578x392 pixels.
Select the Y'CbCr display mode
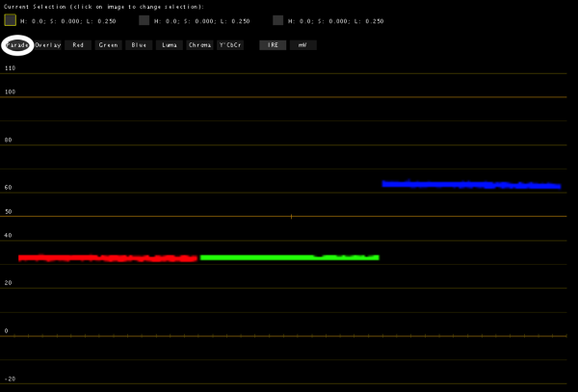231,45
